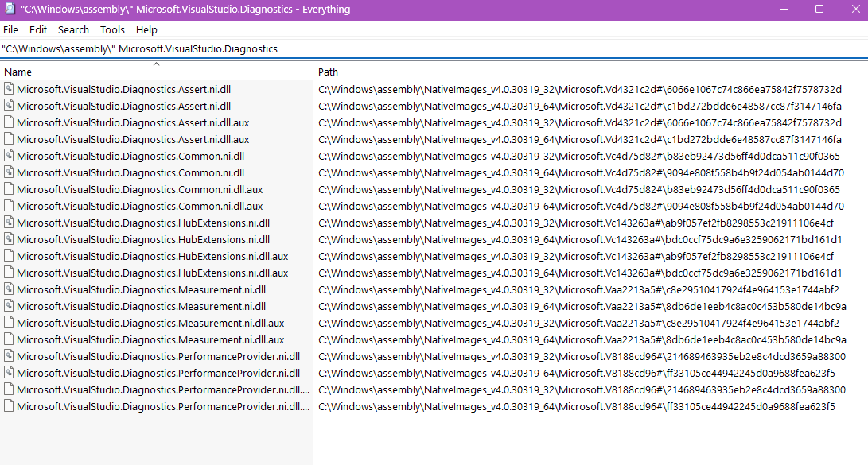Viewport: 868px width, 465px height.
Task: Click file icon of Assert.ni.dll in NativeImages_v4.0.30319_32 row
Action: pyautogui.click(x=8, y=88)
